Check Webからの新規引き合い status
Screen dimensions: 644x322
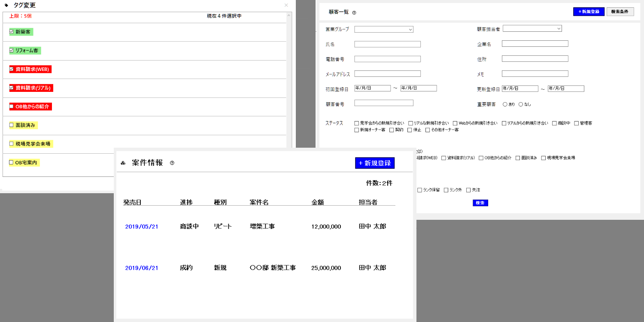click(x=456, y=123)
